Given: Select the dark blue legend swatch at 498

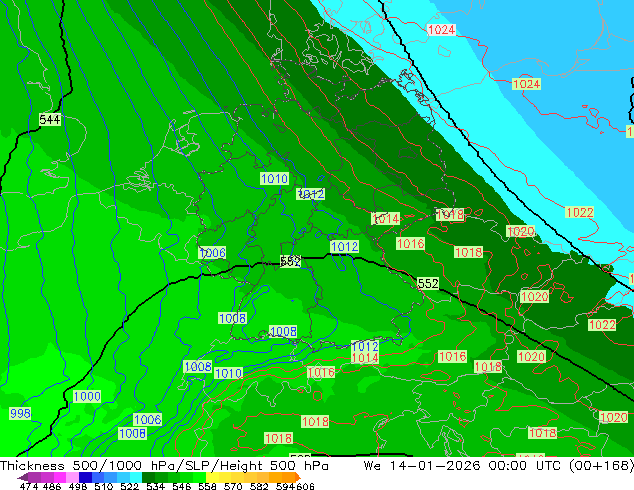Looking at the screenshot, I should 85,477.
